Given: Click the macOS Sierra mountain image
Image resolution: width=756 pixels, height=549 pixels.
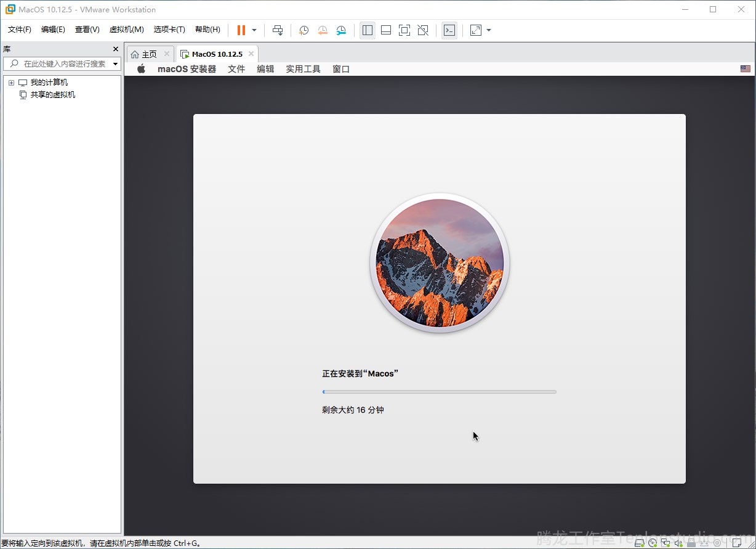Looking at the screenshot, I should (440, 263).
